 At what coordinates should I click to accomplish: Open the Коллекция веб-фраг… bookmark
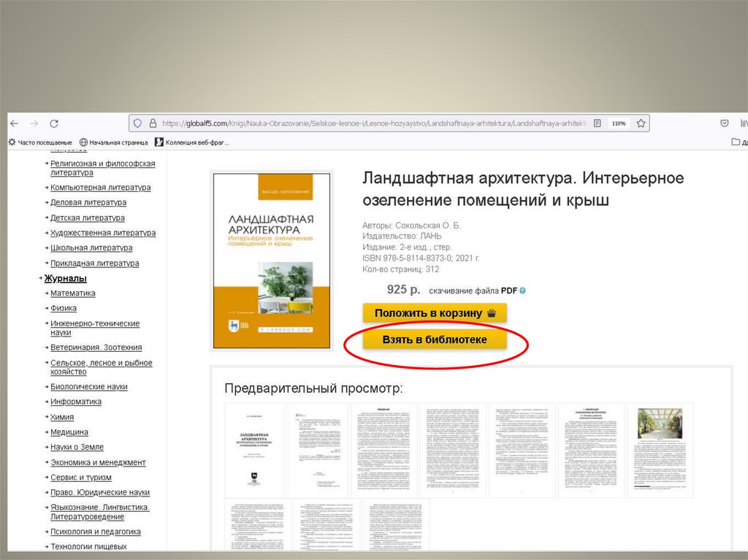click(x=192, y=142)
